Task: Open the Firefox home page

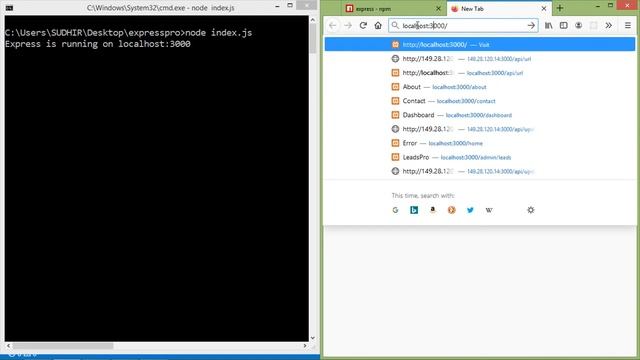Action: (378, 25)
